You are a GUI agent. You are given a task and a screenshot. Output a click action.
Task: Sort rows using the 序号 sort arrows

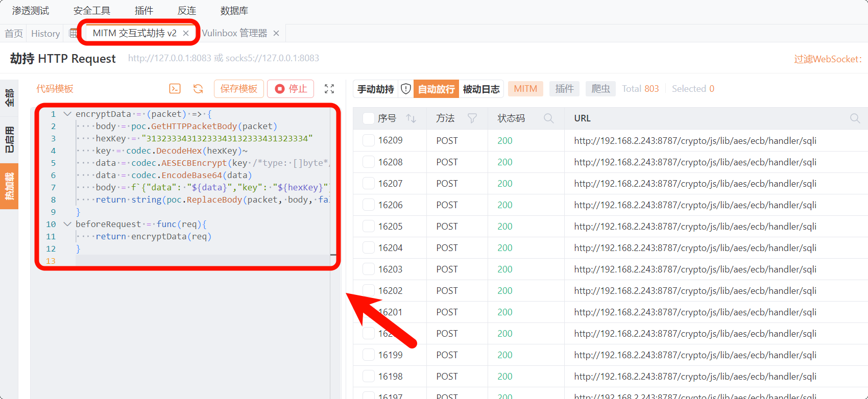[x=411, y=118]
